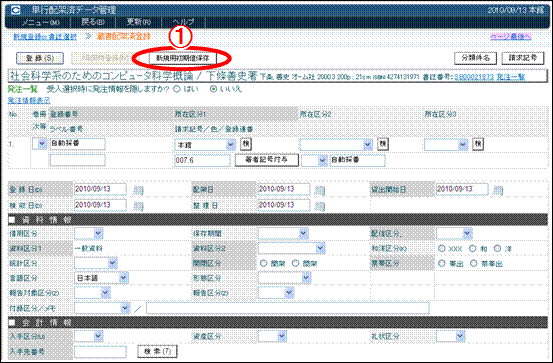Open the 形態区分 dropdown
553x363 pixels.
[285, 278]
